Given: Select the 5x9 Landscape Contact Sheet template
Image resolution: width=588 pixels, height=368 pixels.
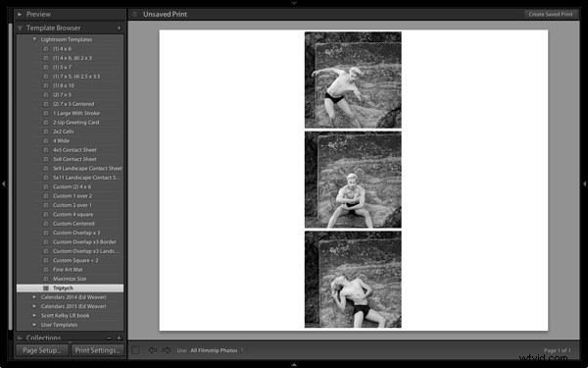Looking at the screenshot, I should [x=70, y=169].
